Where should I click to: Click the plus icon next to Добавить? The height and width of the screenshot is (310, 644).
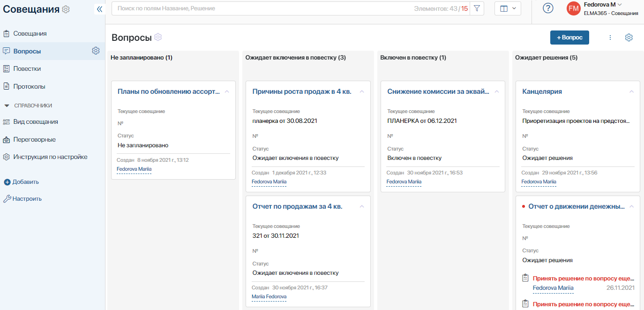pyautogui.click(x=7, y=182)
